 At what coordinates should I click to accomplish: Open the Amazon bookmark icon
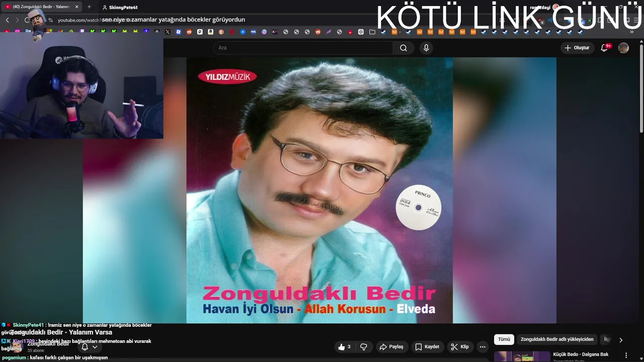coord(211,32)
